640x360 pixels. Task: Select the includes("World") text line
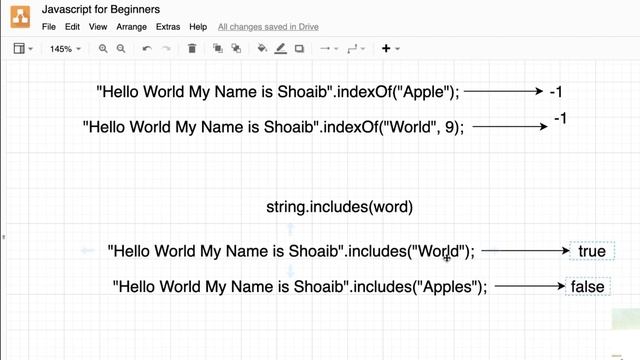click(x=291, y=251)
